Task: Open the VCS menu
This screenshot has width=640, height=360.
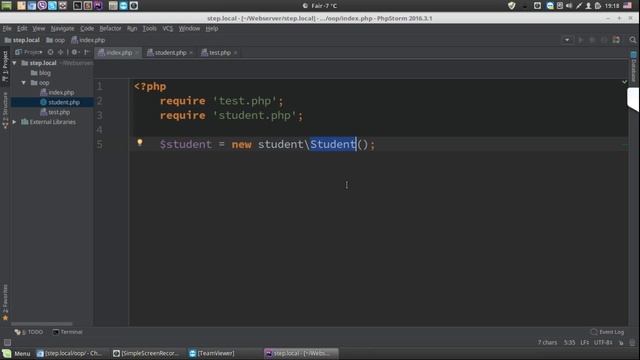Action: 167,29
